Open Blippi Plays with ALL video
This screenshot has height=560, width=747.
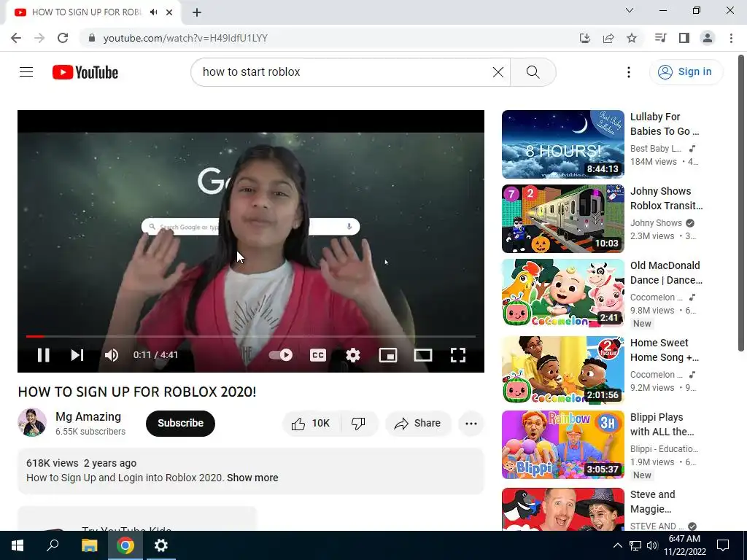tap(562, 444)
